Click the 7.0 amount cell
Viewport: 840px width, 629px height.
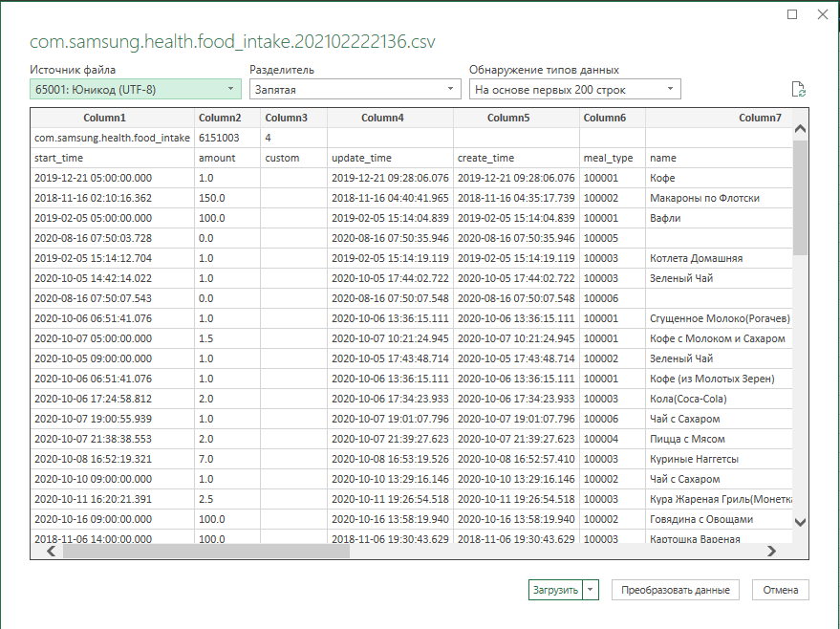[227, 459]
